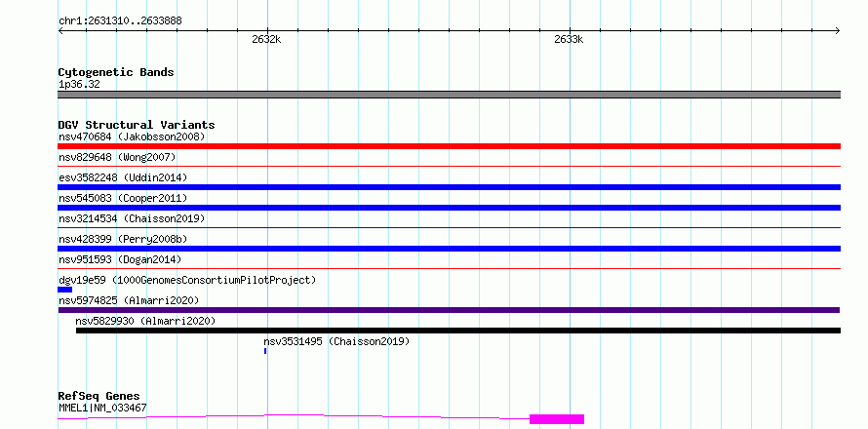This screenshot has width=868, height=429.
Task: Select the nsv545083 (Cooper2011) label
Action: point(123,198)
